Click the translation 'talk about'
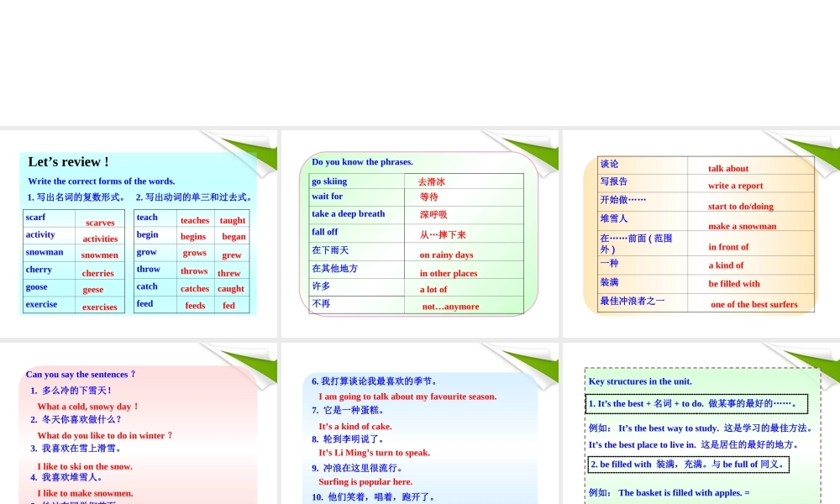 (728, 169)
